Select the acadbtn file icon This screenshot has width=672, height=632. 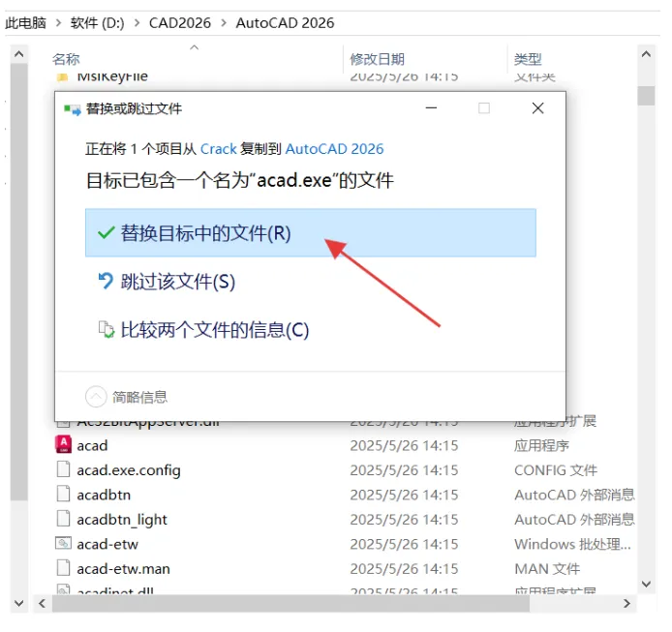click(64, 494)
